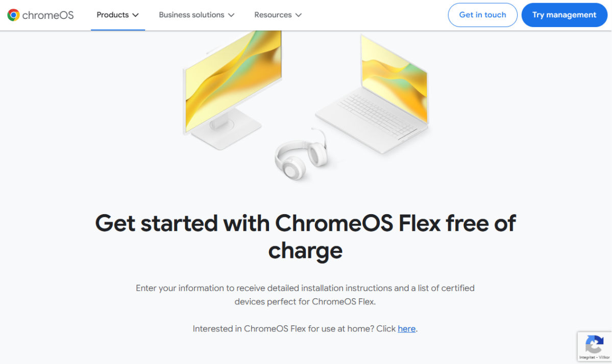Click the Chrome logo icon

(13, 15)
